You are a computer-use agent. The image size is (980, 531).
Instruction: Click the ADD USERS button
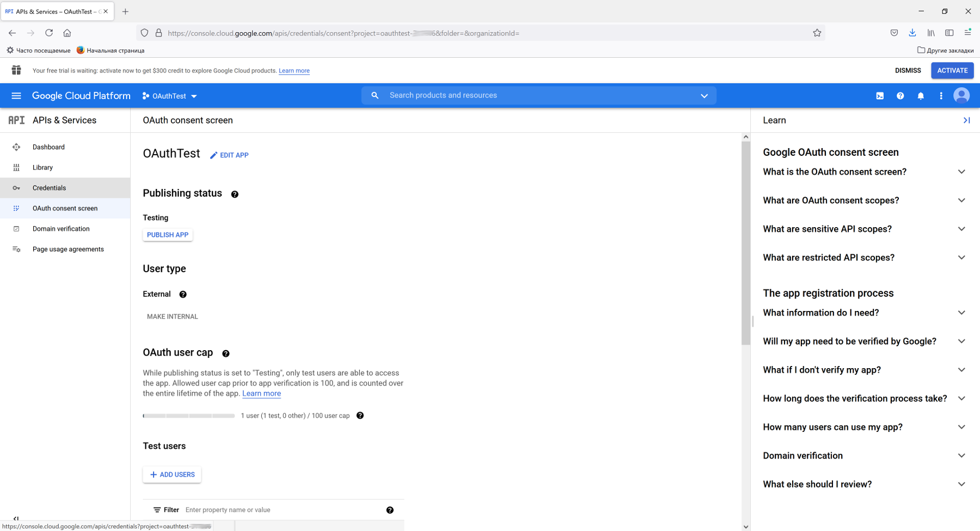(x=172, y=475)
